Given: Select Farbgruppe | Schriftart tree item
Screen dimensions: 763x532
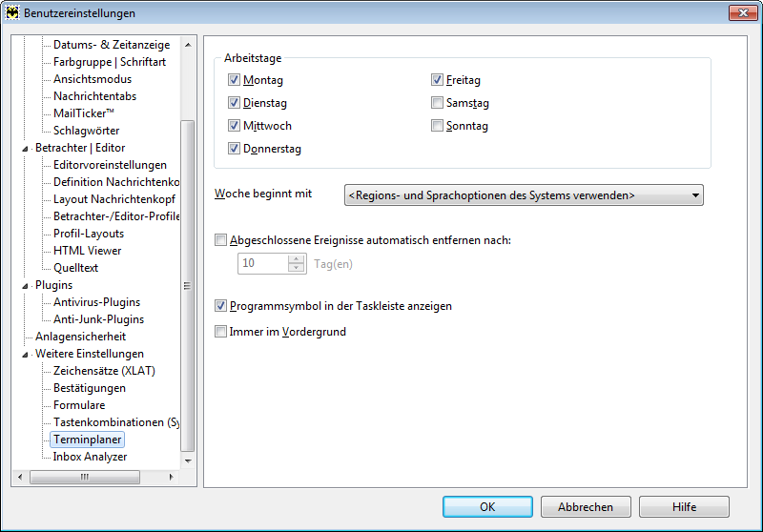Looking at the screenshot, I should click(x=110, y=62).
